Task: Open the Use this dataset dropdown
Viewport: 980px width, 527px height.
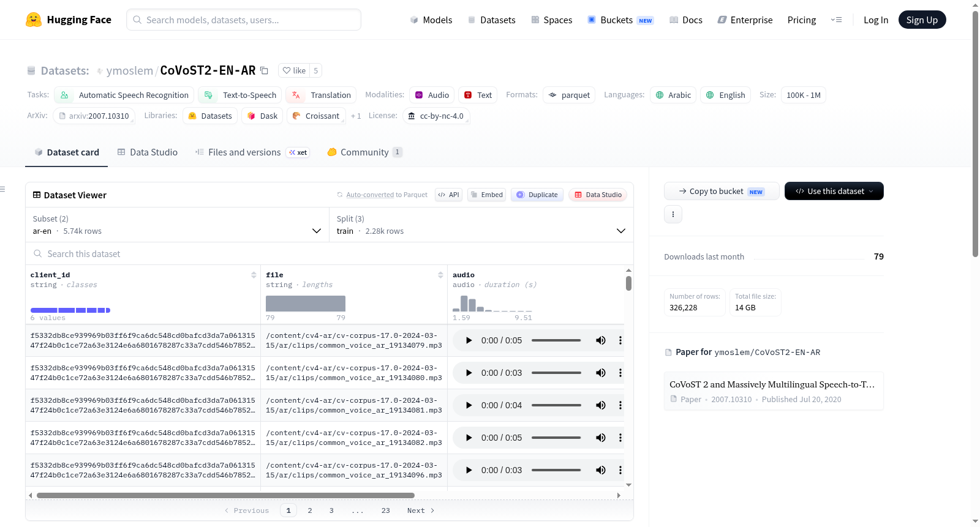Action: 834,191
